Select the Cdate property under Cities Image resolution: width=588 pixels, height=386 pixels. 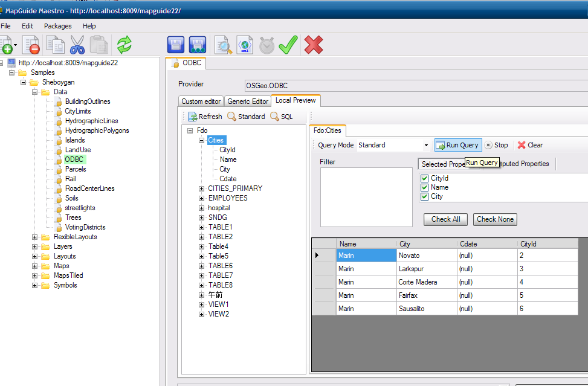[x=228, y=179]
